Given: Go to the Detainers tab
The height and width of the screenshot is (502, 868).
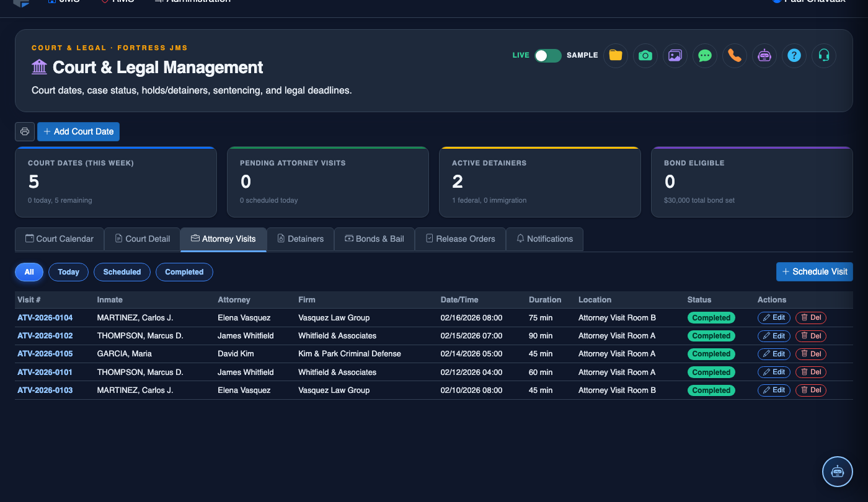Looking at the screenshot, I should pyautogui.click(x=300, y=239).
